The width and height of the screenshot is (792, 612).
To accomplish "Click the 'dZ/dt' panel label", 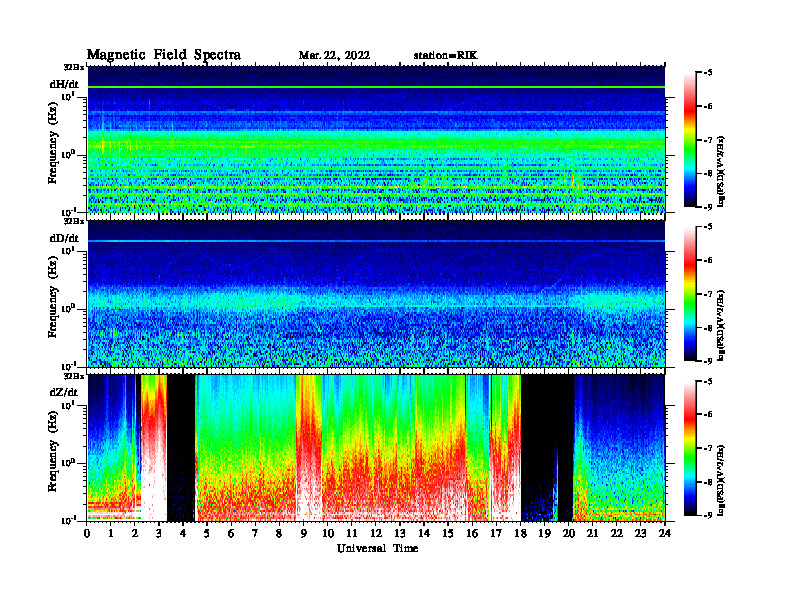I will 64,392.
